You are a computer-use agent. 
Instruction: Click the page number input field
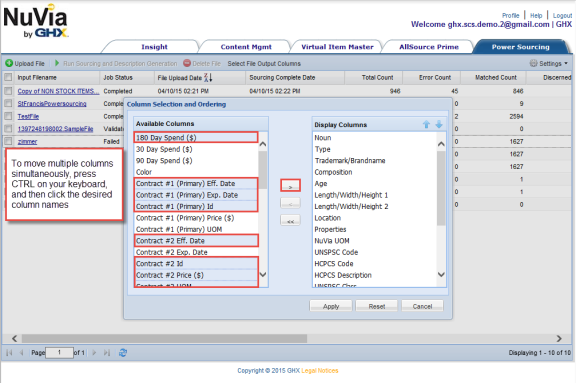pos(59,353)
